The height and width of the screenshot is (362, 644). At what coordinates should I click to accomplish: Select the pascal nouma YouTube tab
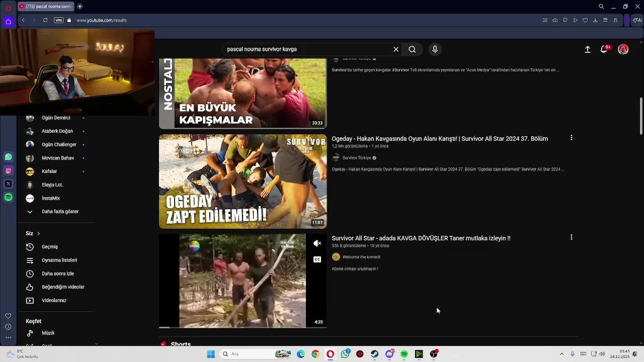[45, 7]
